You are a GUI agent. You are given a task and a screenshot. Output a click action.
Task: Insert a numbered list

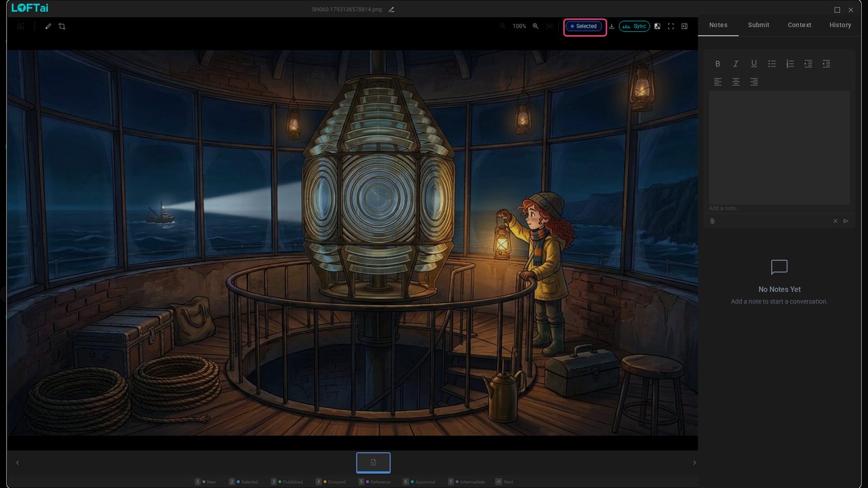[790, 64]
